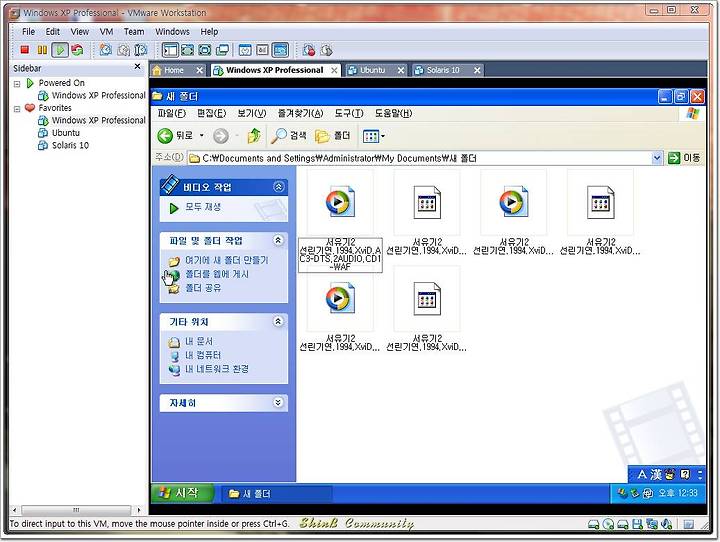Open the 파일(F) menu in Explorer
The image size is (720, 542).
click(x=171, y=113)
